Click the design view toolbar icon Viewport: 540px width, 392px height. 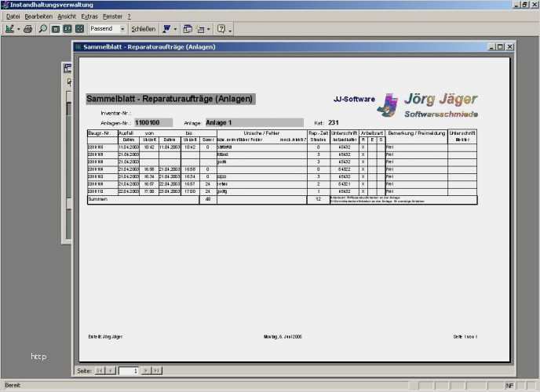click(9, 29)
